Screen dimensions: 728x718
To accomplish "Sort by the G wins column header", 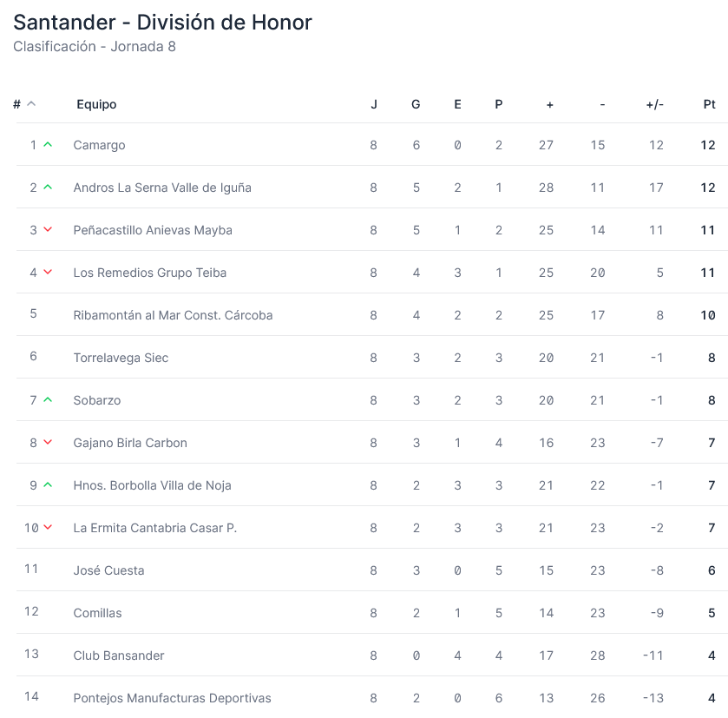I will tap(416, 104).
